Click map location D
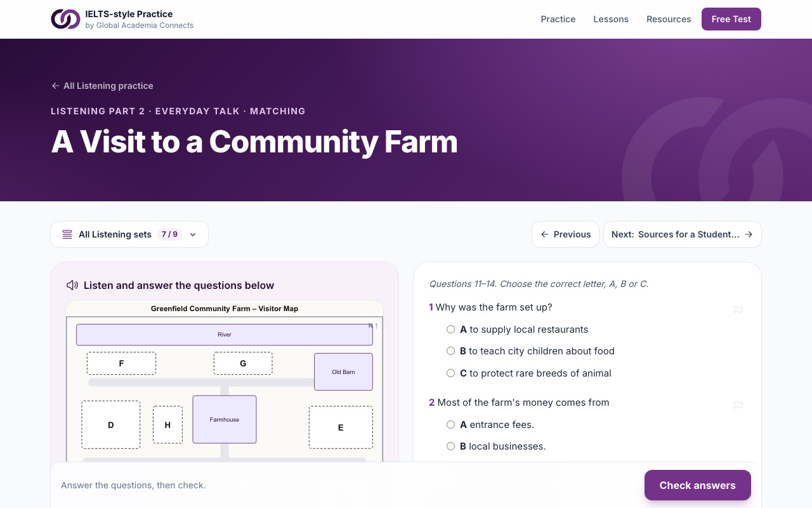This screenshot has height=508, width=812. pyautogui.click(x=111, y=425)
